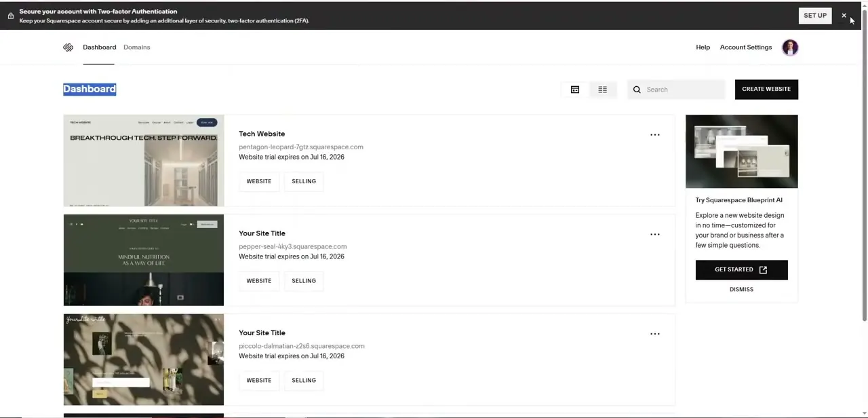
Task: Open the Tech Website thumbnail preview
Action: point(144,161)
